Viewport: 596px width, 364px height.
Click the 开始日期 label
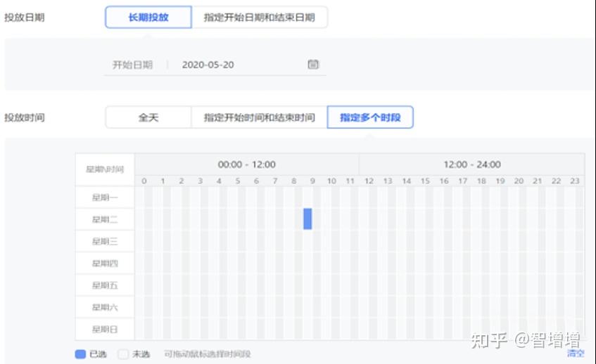(x=132, y=65)
